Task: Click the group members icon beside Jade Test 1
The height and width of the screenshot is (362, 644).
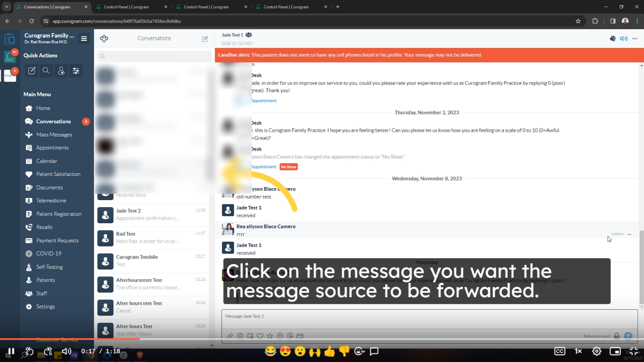Action: coord(248,35)
